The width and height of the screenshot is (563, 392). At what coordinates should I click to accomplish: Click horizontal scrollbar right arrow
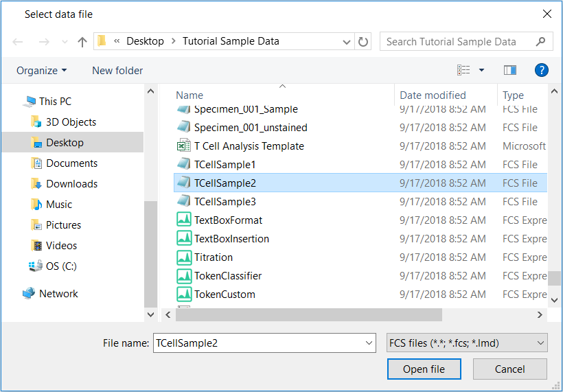point(540,315)
